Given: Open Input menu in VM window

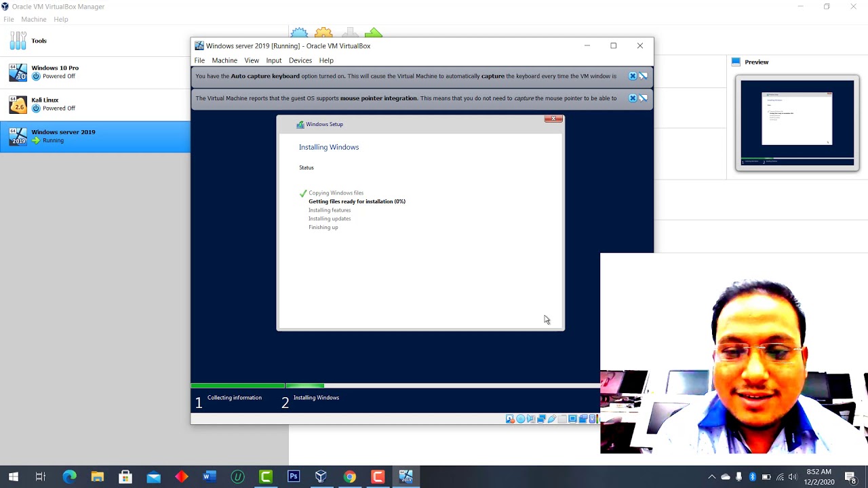Looking at the screenshot, I should (274, 60).
